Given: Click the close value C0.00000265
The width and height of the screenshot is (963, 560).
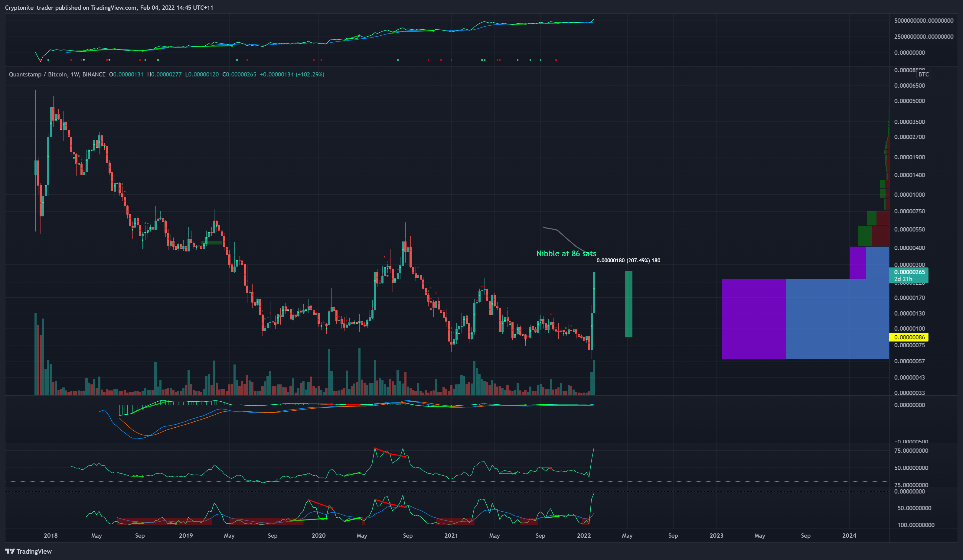Looking at the screenshot, I should 239,74.
